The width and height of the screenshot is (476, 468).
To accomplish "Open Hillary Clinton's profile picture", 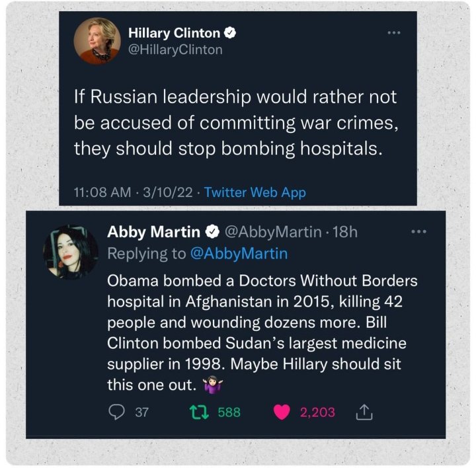I will tap(97, 41).
